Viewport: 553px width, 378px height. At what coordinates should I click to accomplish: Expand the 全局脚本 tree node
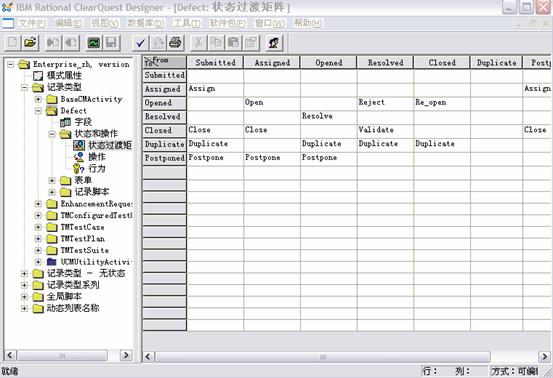click(x=24, y=297)
